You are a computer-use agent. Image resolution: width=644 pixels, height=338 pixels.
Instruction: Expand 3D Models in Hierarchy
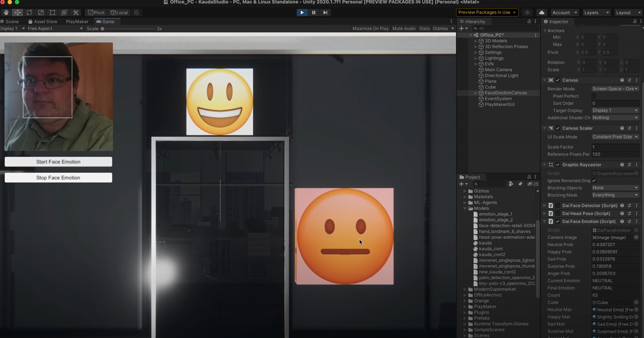[x=475, y=41]
